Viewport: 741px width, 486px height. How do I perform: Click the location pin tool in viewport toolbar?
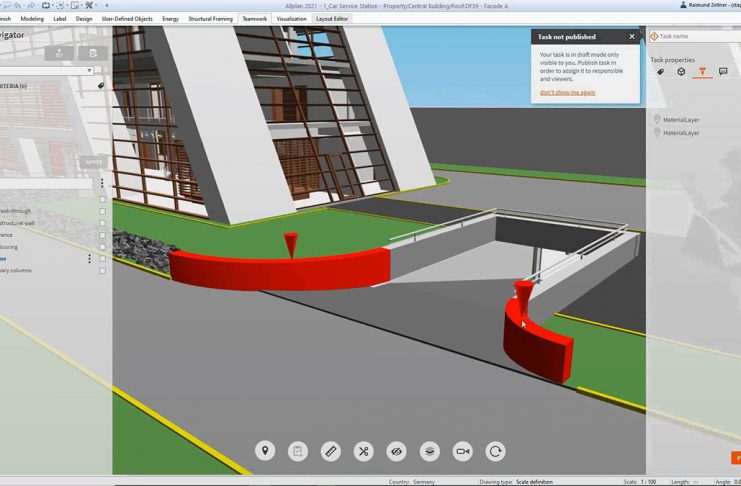coord(265,451)
